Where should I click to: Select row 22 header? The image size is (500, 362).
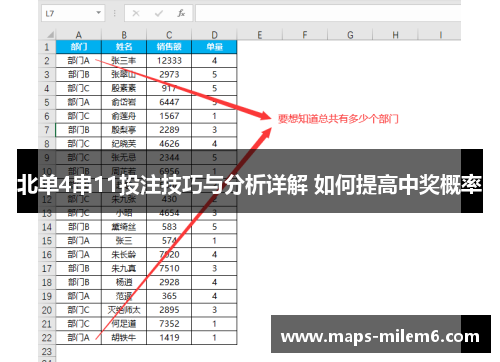coord(47,338)
